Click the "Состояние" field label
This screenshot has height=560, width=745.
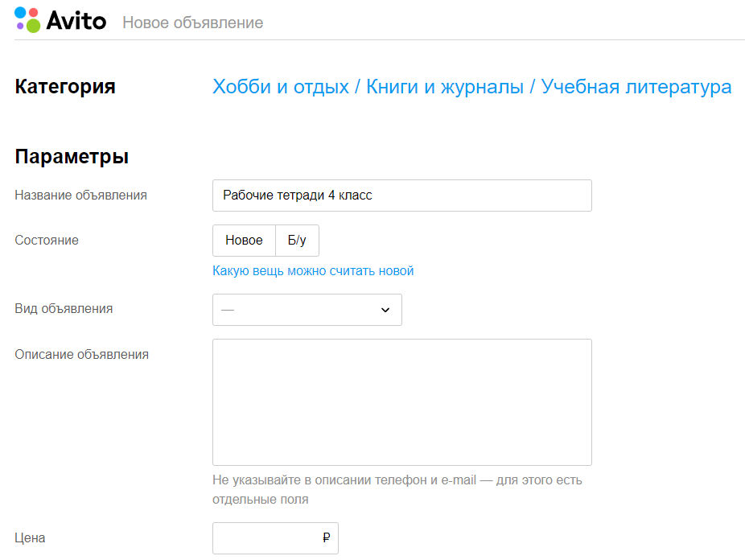pyautogui.click(x=47, y=240)
